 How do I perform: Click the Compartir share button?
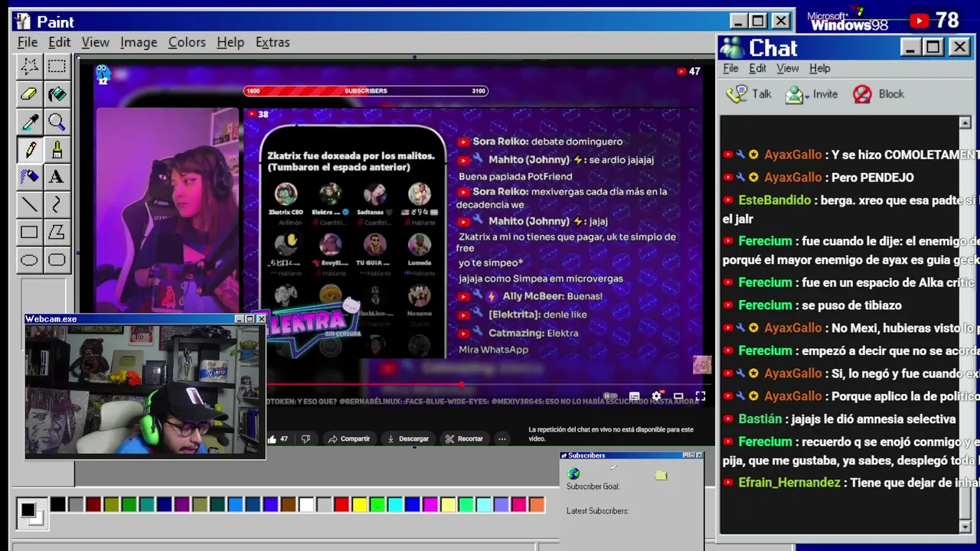tap(349, 439)
